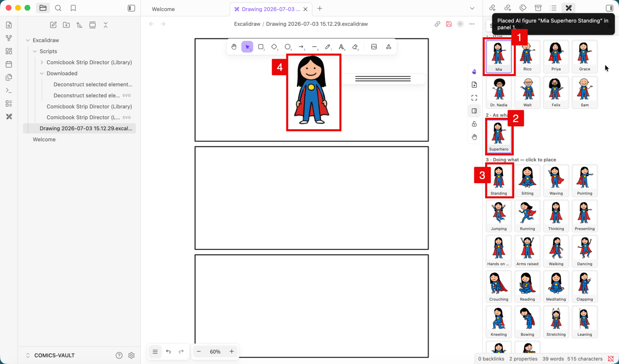Open a new tab with plus
This screenshot has height=364, width=619.
click(x=320, y=9)
